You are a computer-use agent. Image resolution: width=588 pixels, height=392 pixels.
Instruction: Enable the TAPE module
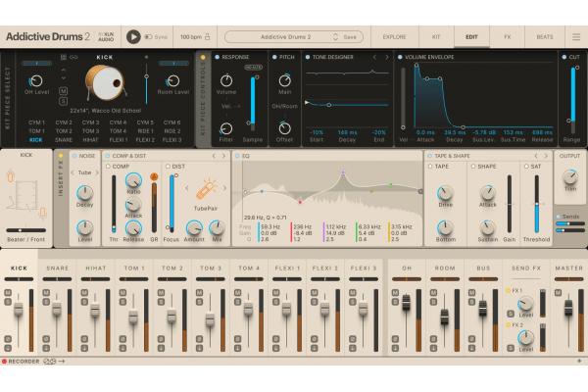(x=430, y=167)
